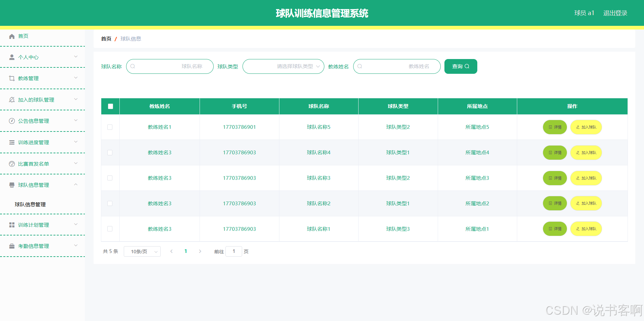Click the crop icon beside 教练管理
This screenshot has height=321, width=644.
pyautogui.click(x=12, y=78)
